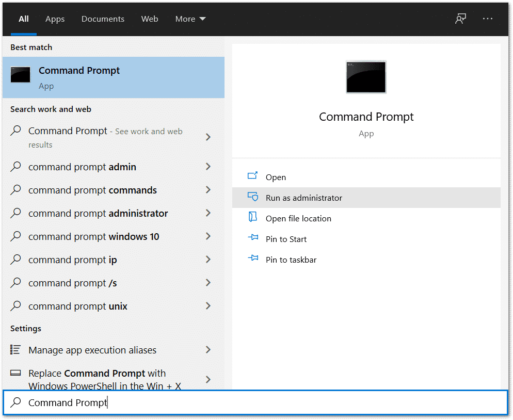The height and width of the screenshot is (420, 513).
Task: Expand 'See work and web results' chevron
Action: [208, 137]
